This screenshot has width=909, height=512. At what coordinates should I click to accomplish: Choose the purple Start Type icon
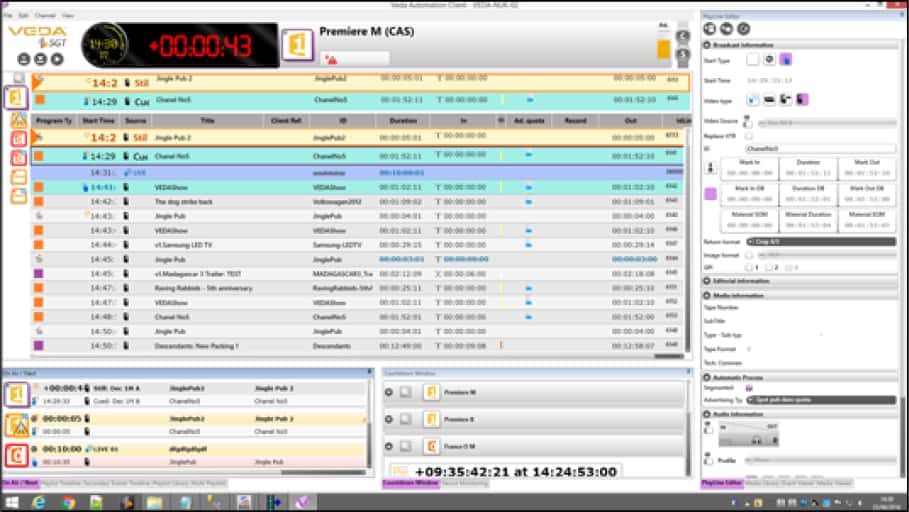pos(786,60)
